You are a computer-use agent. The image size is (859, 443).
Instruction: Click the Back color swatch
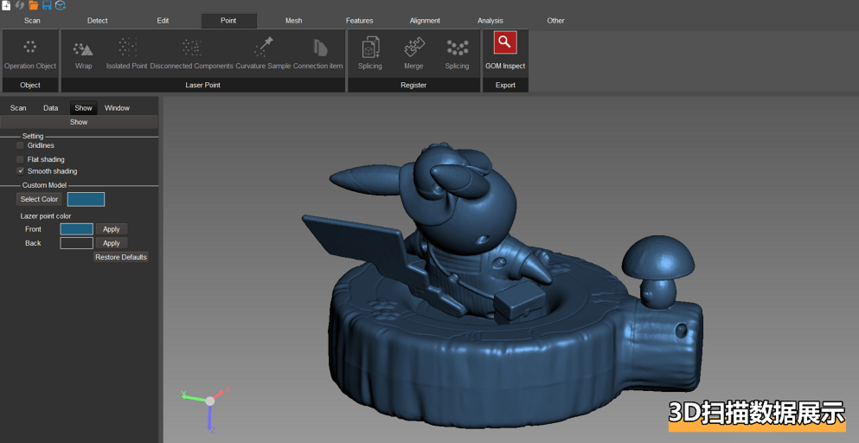coord(77,243)
